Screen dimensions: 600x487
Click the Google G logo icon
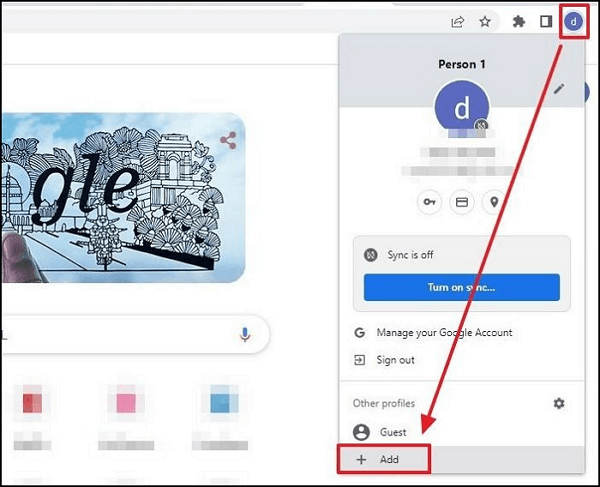point(359,332)
